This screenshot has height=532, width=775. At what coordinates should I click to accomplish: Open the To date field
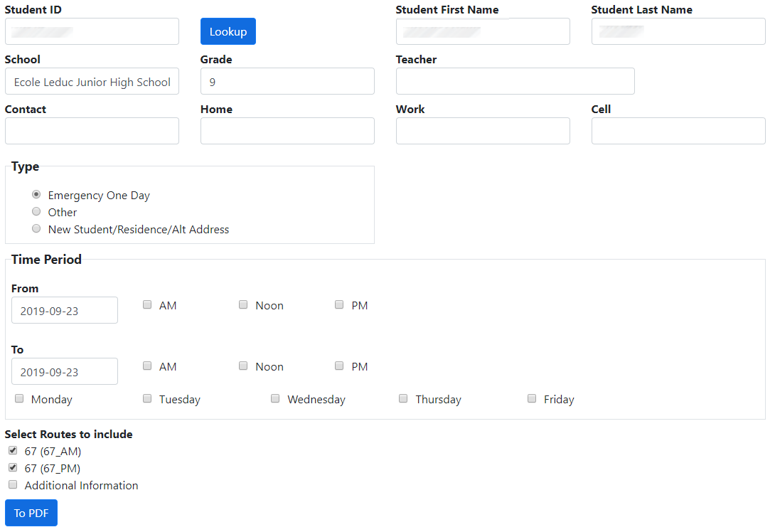click(x=65, y=371)
